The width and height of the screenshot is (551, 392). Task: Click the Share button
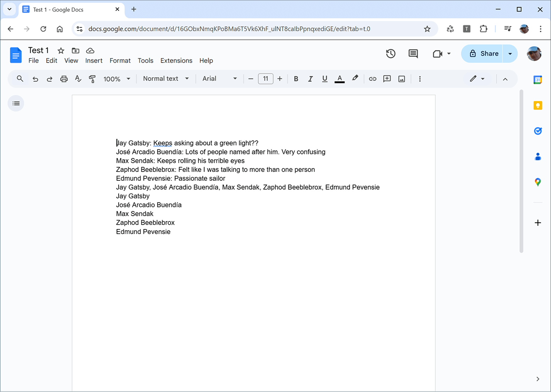click(x=482, y=54)
